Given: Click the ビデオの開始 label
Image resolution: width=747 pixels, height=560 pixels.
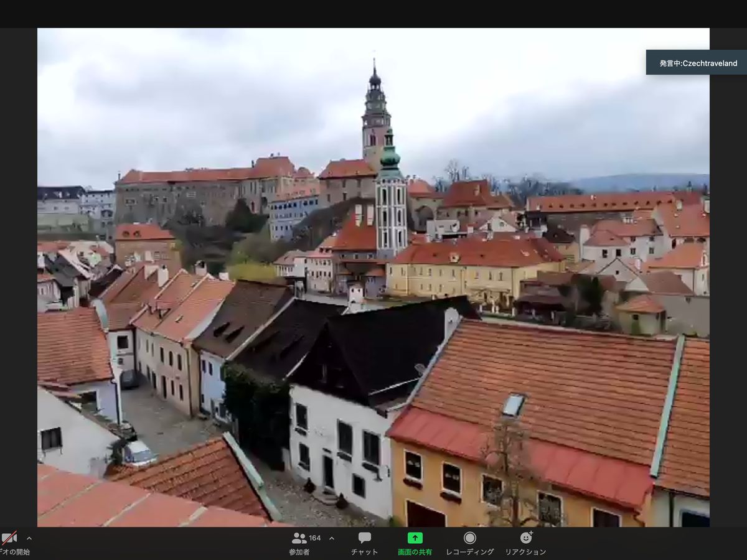Looking at the screenshot, I should (15, 552).
